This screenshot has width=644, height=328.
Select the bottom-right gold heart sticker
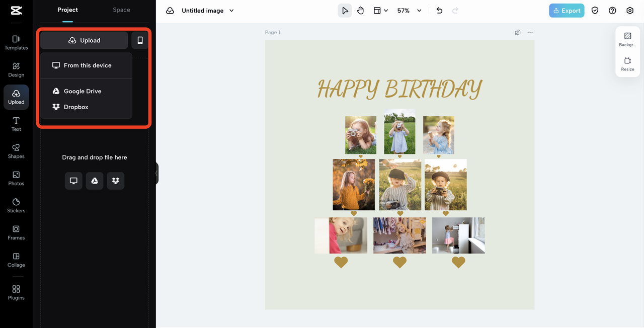[x=458, y=262]
